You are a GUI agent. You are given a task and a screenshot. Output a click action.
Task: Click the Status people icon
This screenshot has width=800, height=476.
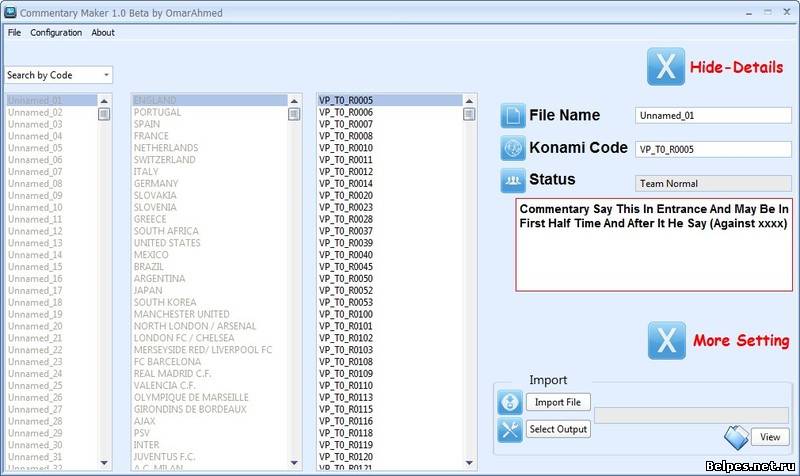point(512,180)
